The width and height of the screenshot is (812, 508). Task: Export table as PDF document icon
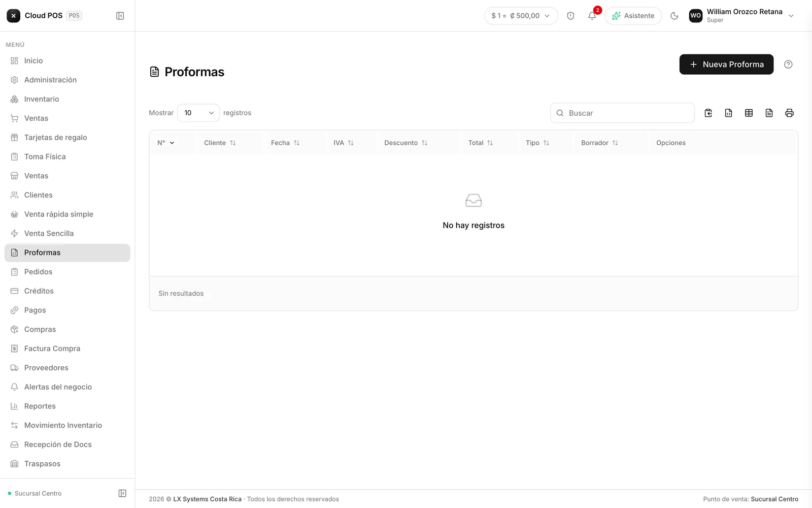[x=769, y=113]
